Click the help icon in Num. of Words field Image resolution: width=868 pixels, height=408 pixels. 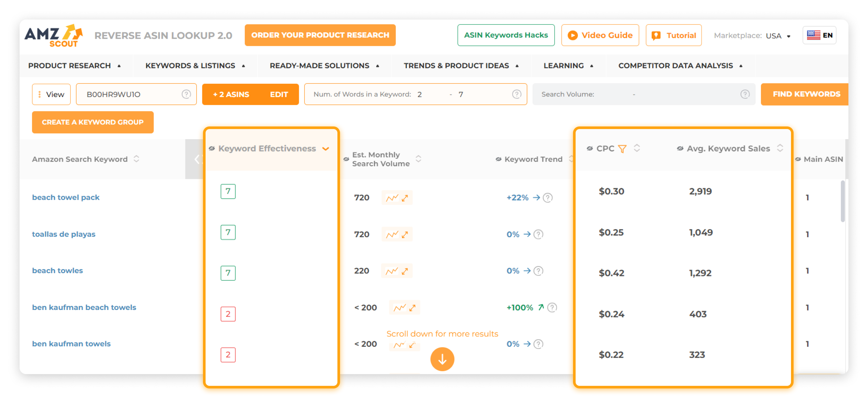click(x=517, y=94)
